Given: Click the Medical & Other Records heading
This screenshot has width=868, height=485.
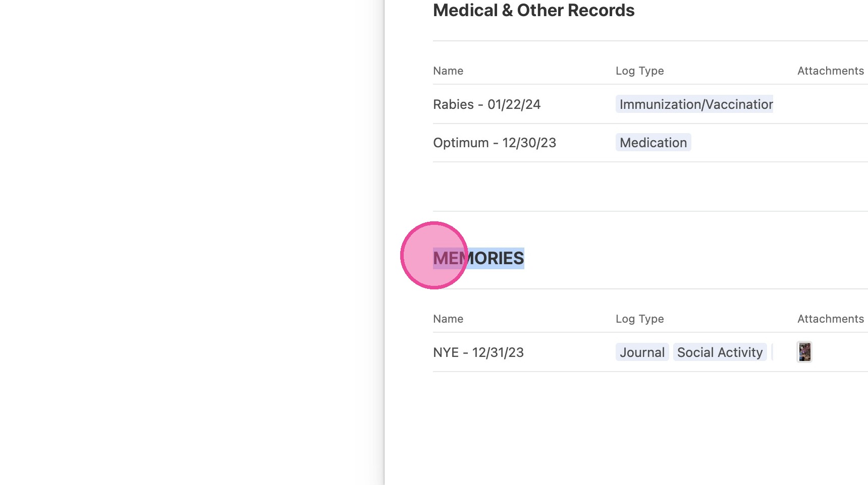Looking at the screenshot, I should (x=533, y=10).
